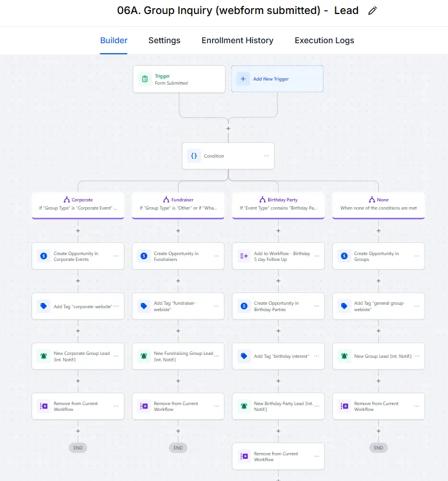Open the New Fundraising Group Lead step
The image size is (448, 481).
tap(178, 356)
